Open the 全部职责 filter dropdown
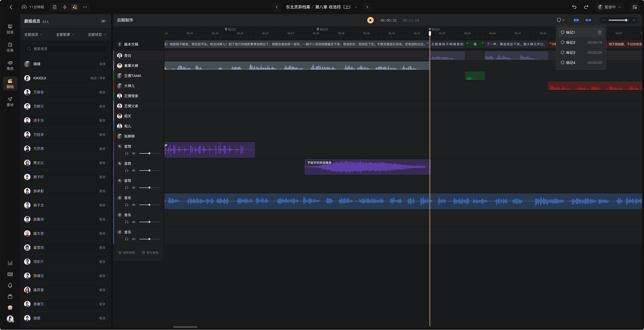The width and height of the screenshot is (644, 330). point(65,35)
